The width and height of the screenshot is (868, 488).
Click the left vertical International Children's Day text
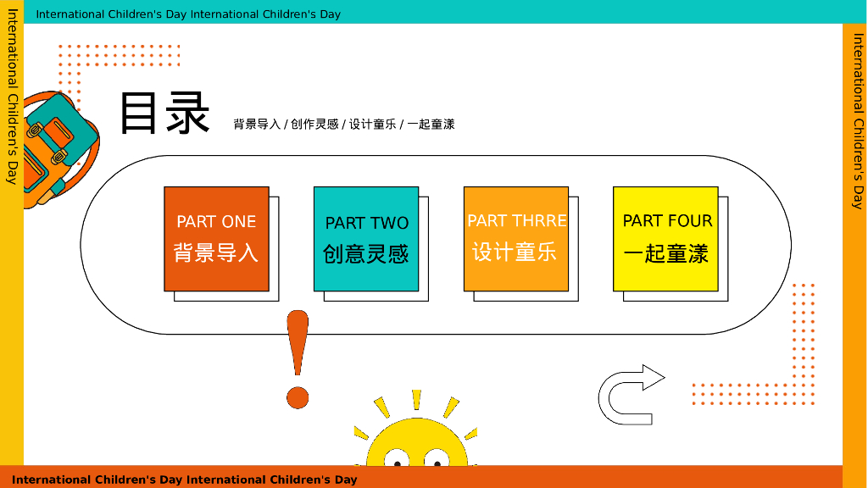pyautogui.click(x=12, y=97)
